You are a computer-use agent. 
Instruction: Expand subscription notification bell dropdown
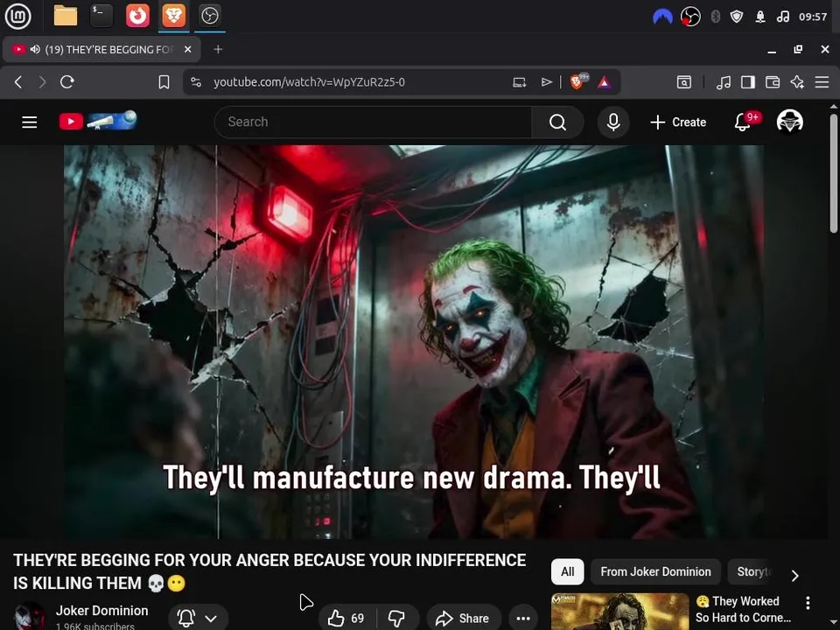click(x=199, y=619)
